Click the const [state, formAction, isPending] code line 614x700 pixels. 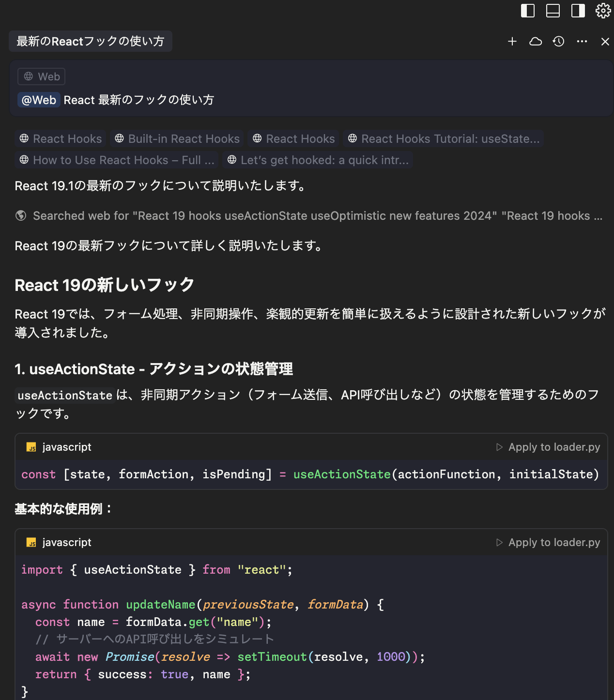click(x=310, y=474)
